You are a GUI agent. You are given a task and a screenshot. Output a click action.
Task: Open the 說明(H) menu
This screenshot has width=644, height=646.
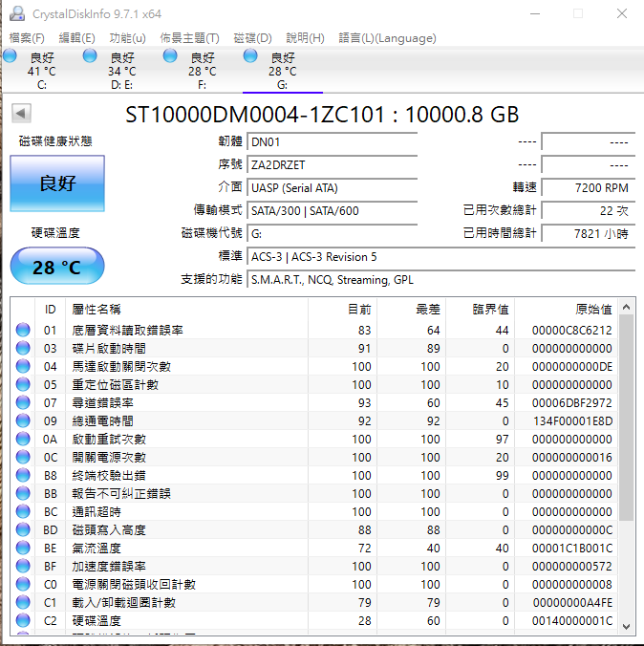[305, 38]
